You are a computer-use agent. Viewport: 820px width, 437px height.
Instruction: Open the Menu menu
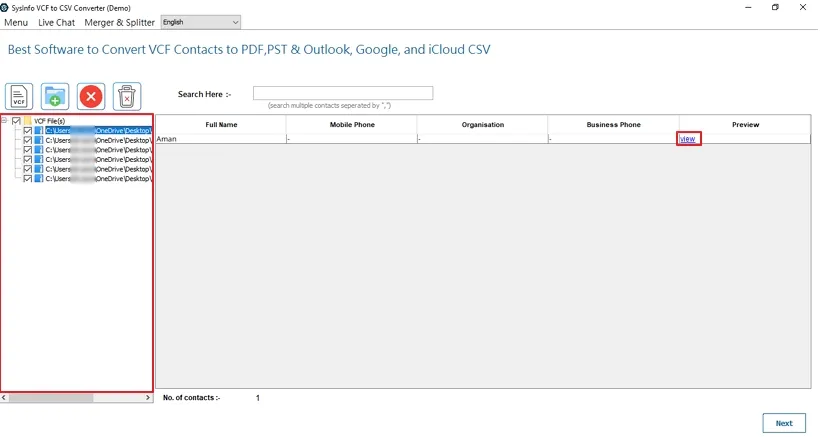pyautogui.click(x=16, y=22)
